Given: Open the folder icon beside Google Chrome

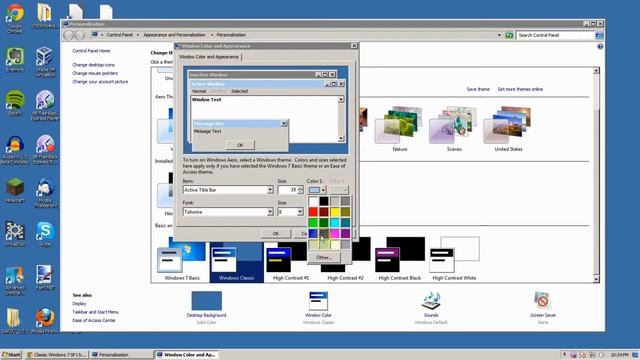Looking at the screenshot, I should (44, 16).
